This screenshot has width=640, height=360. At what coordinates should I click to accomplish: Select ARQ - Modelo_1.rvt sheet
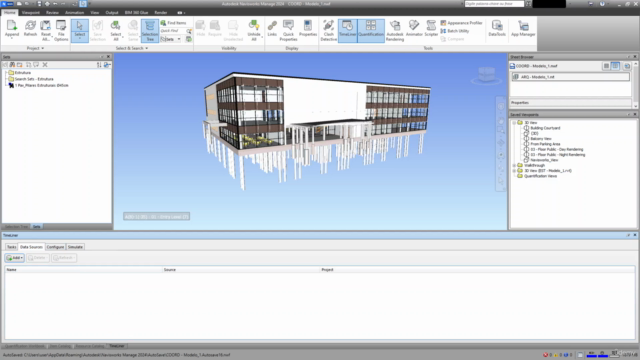click(x=570, y=77)
